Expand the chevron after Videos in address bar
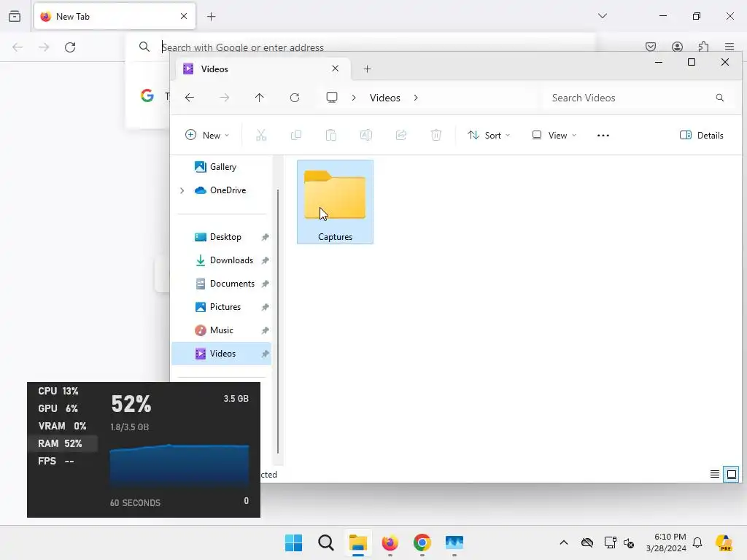747x560 pixels. 416,98
